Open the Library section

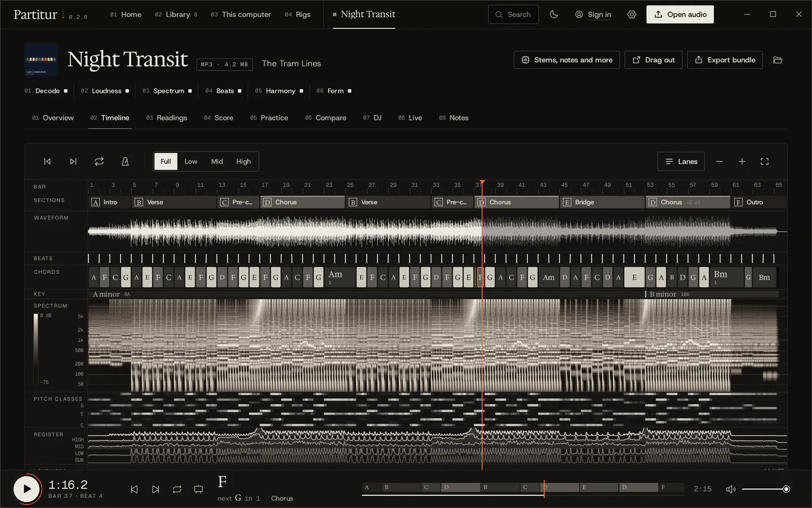pyautogui.click(x=176, y=15)
